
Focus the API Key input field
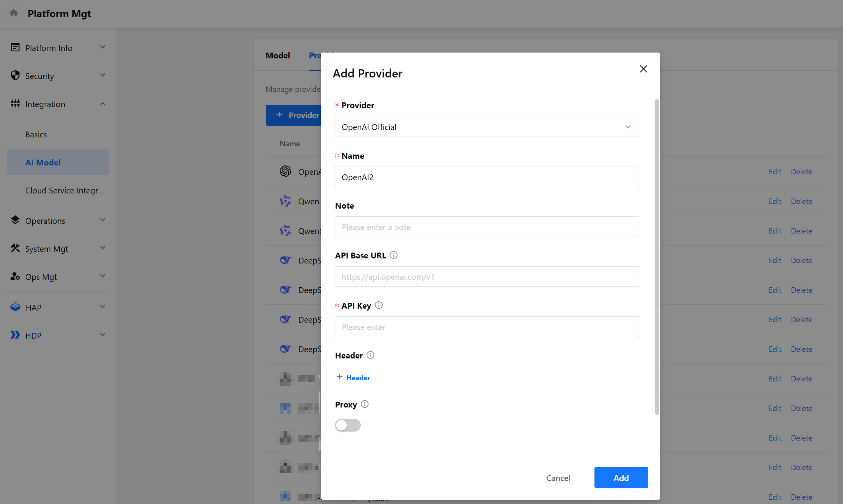pyautogui.click(x=487, y=327)
